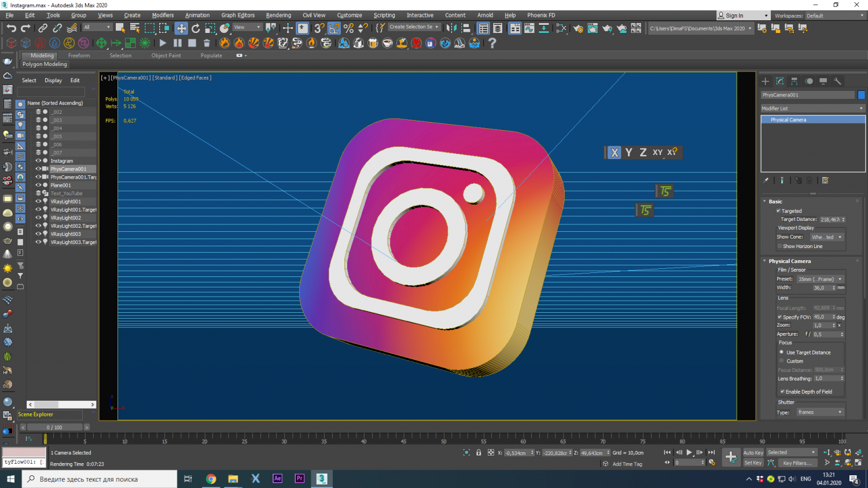The image size is (868, 488).
Task: Open the Graph Editors menu
Action: tap(238, 16)
